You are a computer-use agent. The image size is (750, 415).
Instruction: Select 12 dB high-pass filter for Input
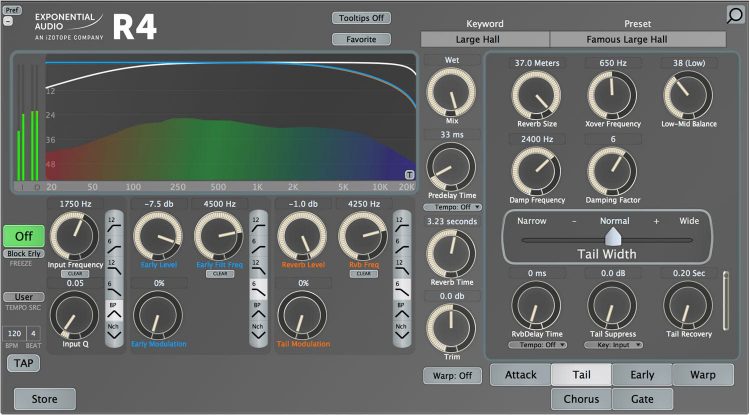(x=114, y=223)
